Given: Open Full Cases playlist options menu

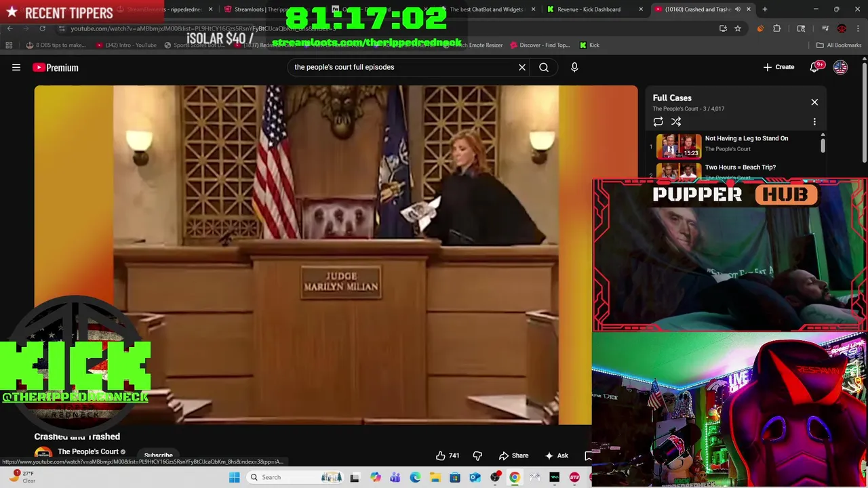Looking at the screenshot, I should click(x=814, y=121).
